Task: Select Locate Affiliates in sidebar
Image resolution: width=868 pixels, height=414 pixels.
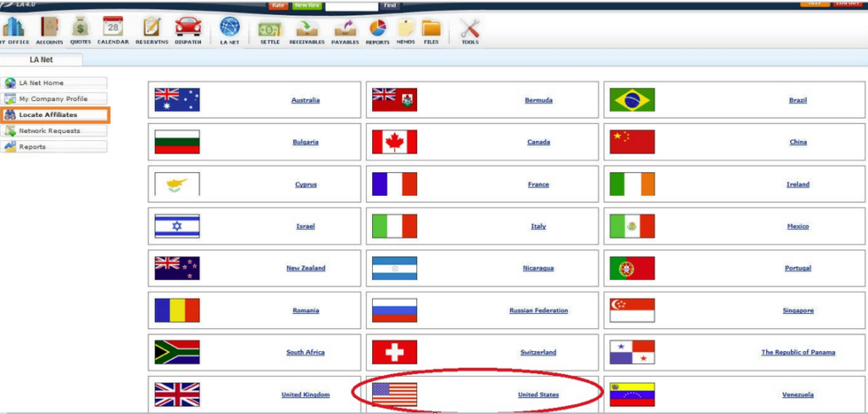Action: [x=55, y=115]
